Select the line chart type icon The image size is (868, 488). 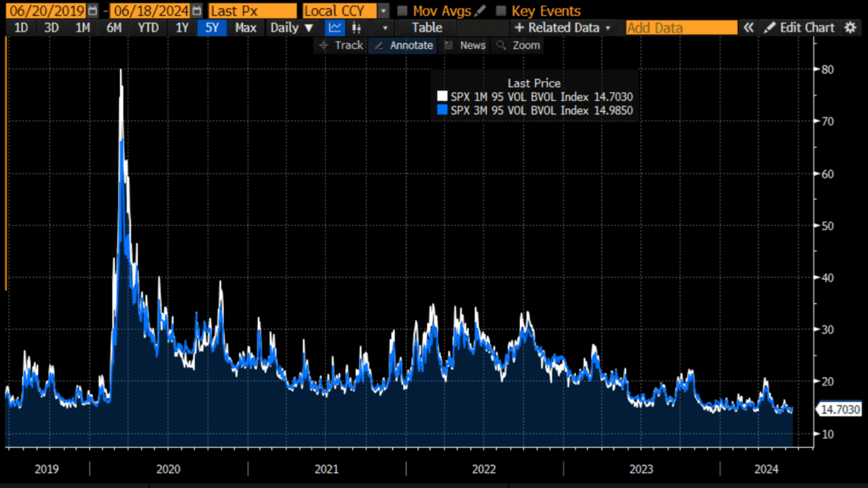(335, 27)
